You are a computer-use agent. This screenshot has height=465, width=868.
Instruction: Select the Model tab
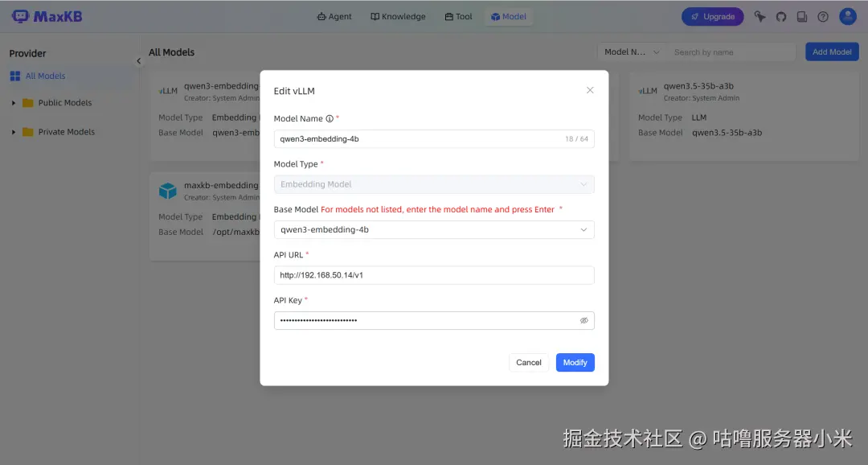(x=509, y=17)
